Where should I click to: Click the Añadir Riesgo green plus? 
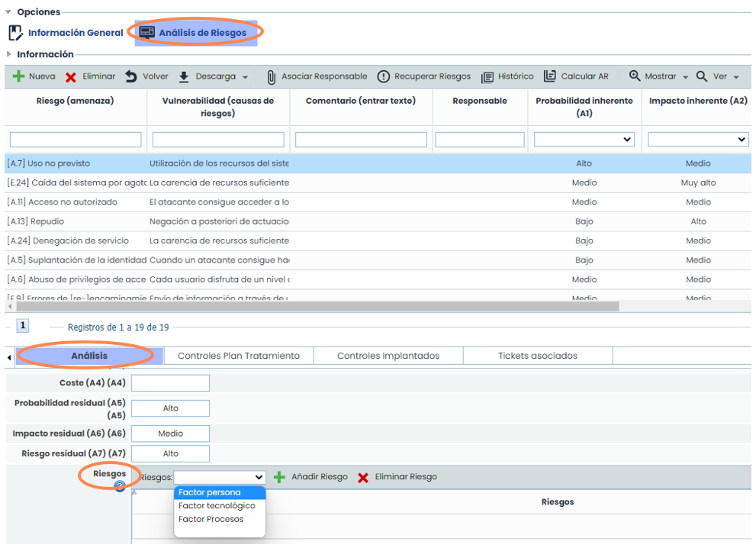point(280,477)
